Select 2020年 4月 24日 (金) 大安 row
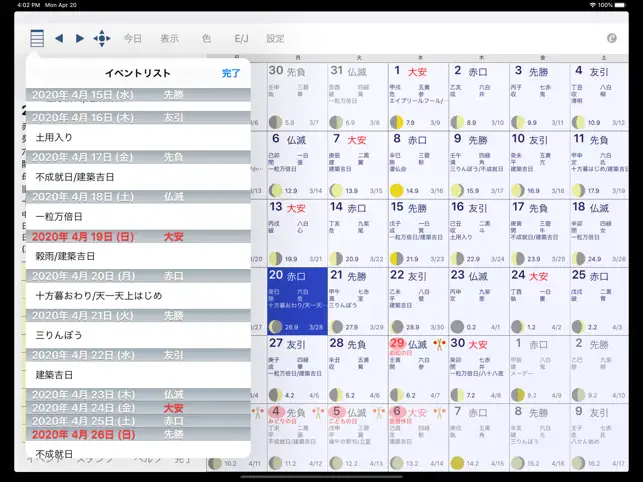 pos(138,408)
